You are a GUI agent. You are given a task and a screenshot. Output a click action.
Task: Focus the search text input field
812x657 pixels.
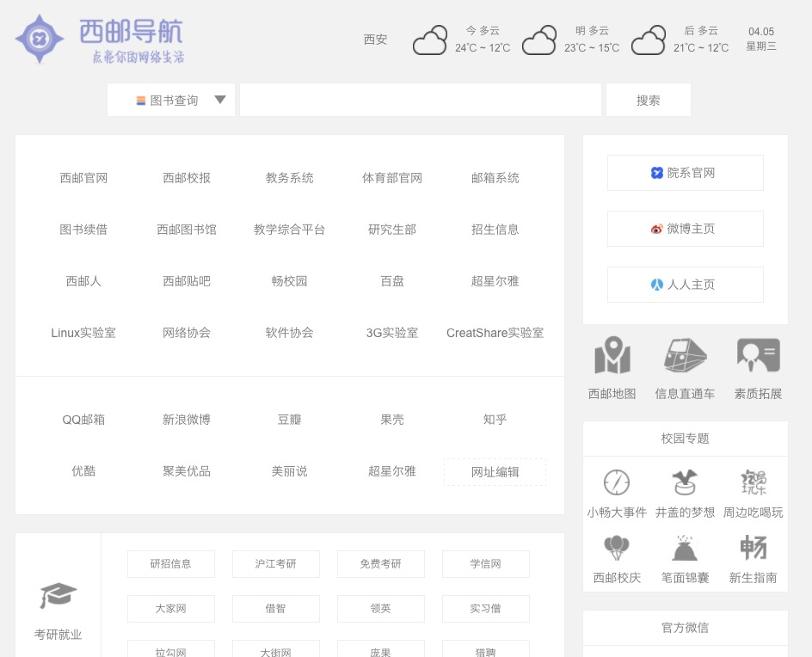click(x=421, y=100)
